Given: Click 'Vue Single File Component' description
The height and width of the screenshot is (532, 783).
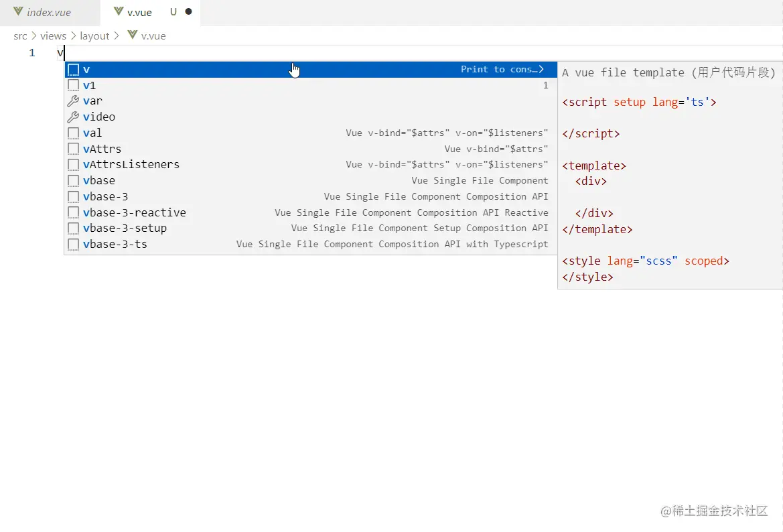Looking at the screenshot, I should tap(480, 180).
